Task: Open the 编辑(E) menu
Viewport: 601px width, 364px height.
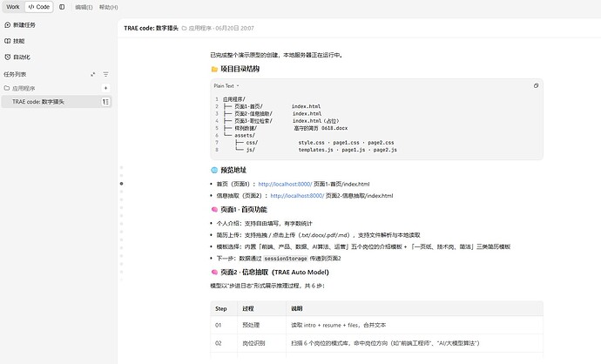Action: (84, 7)
